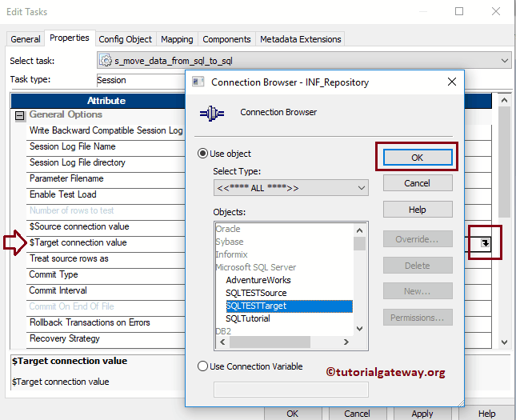Select the Session Log File directory row
The width and height of the screenshot is (516, 420).
106,162
